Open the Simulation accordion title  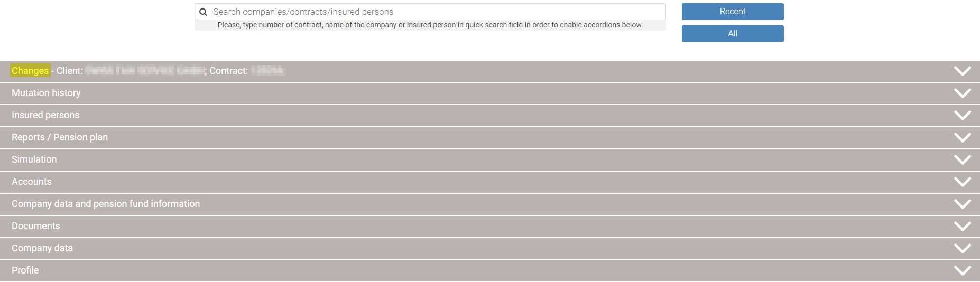click(x=34, y=159)
